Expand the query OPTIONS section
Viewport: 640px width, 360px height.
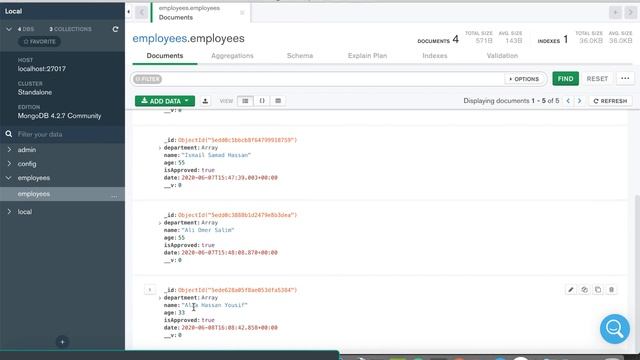[x=524, y=79]
